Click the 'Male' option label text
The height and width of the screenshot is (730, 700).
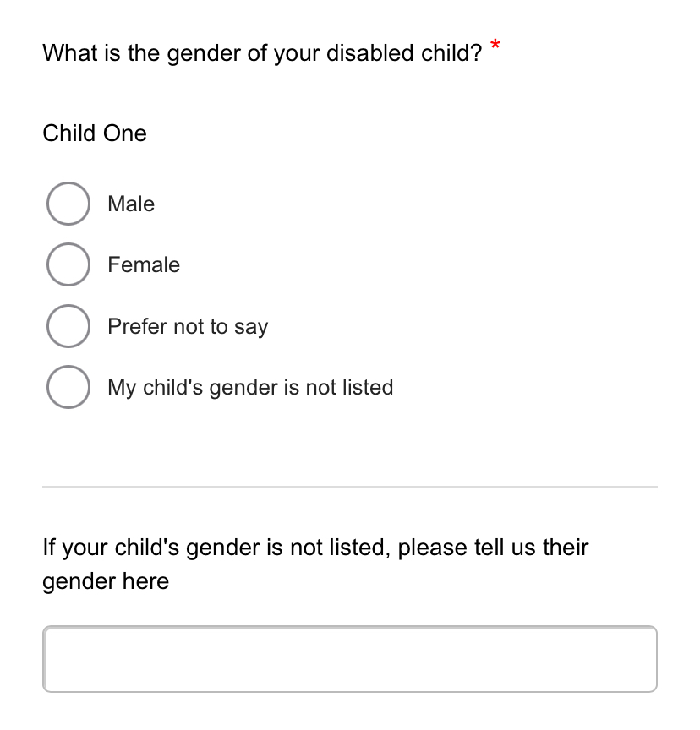pyautogui.click(x=131, y=204)
